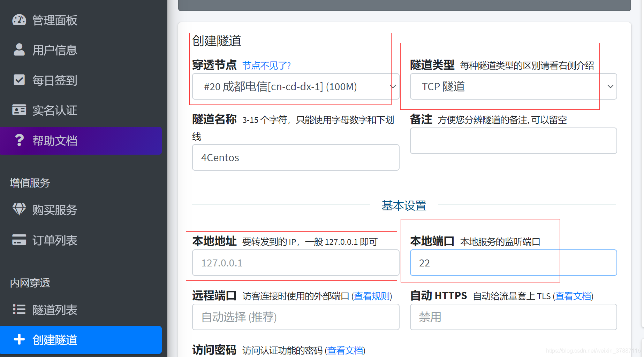Open the 用户信息 sidebar menu item
Screen dimensions: 644x357
pyautogui.click(x=81, y=50)
